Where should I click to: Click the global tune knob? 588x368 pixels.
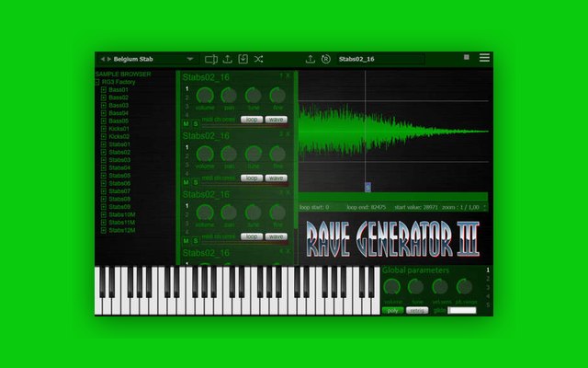point(416,287)
